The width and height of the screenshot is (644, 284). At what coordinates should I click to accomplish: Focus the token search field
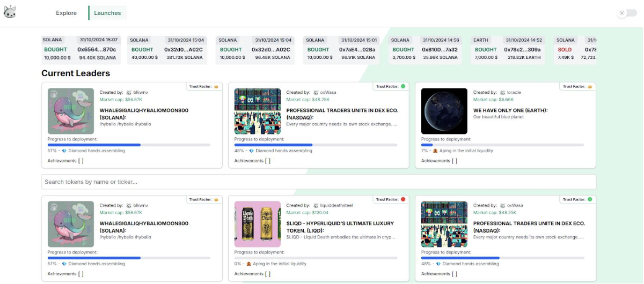[318, 182]
